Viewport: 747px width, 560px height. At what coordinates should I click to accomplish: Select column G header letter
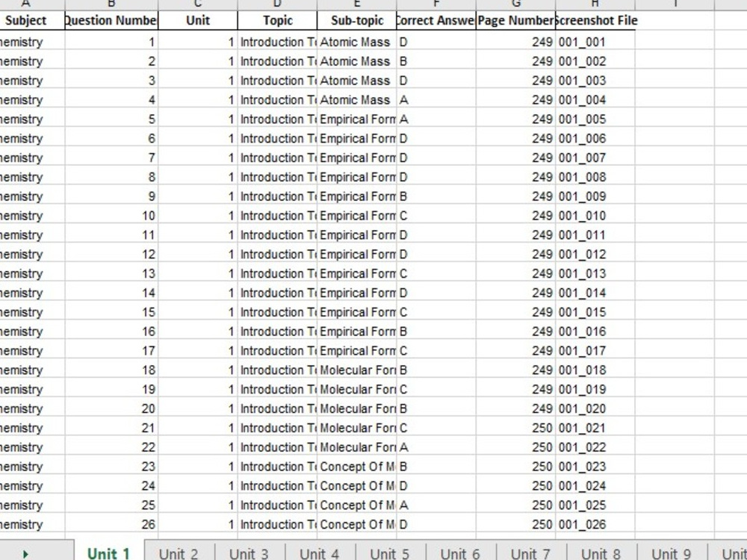(x=516, y=4)
